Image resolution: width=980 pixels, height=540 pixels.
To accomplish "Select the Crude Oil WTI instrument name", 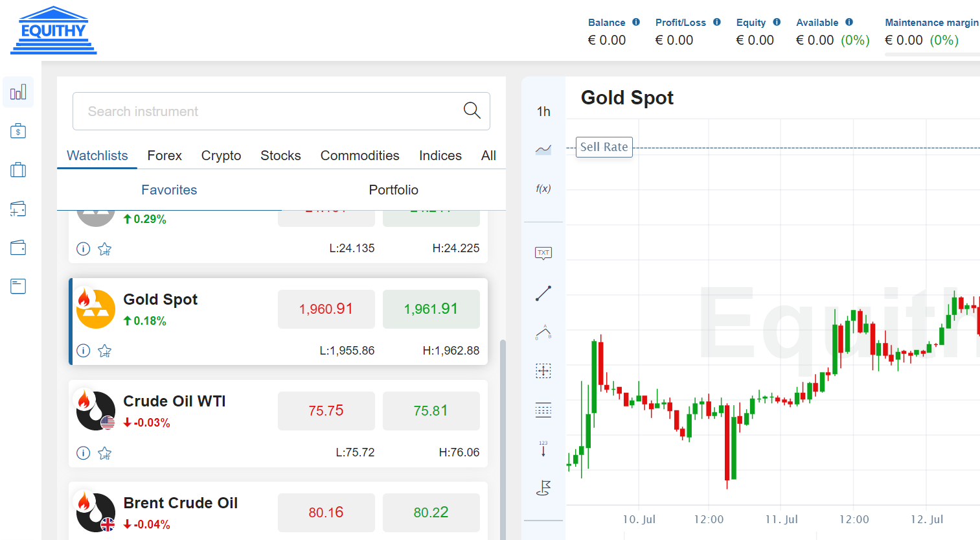I will pos(174,401).
